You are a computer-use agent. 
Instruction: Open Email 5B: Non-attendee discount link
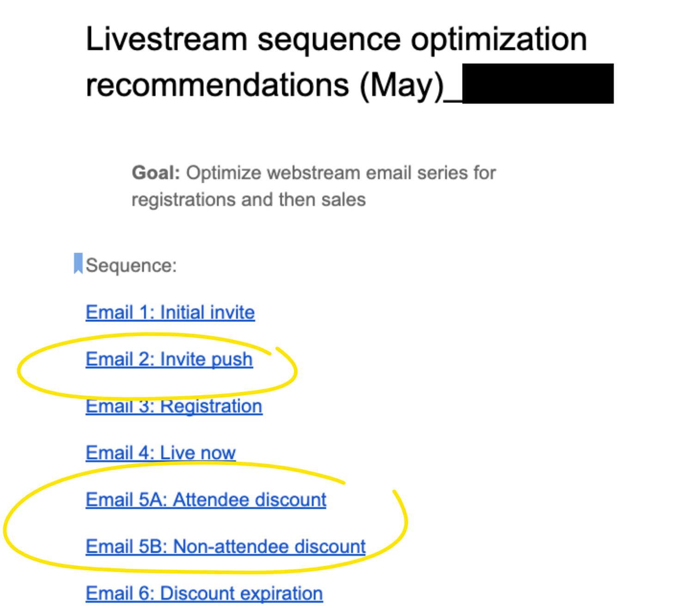point(226,547)
